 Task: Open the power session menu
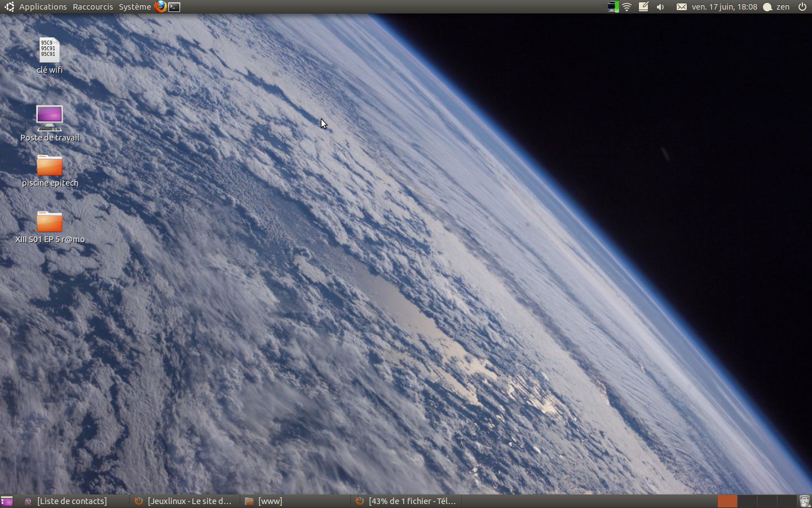point(802,7)
